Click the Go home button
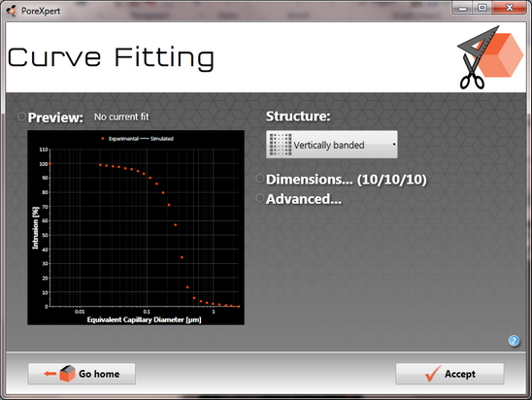 [82, 374]
